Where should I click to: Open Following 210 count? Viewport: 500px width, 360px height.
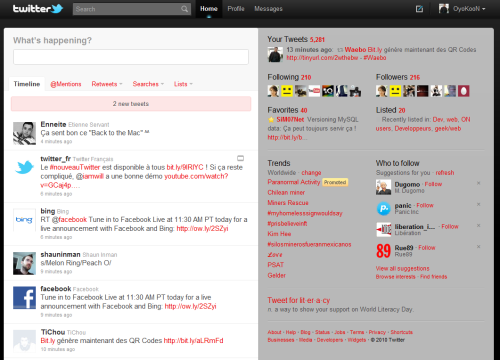coord(289,77)
